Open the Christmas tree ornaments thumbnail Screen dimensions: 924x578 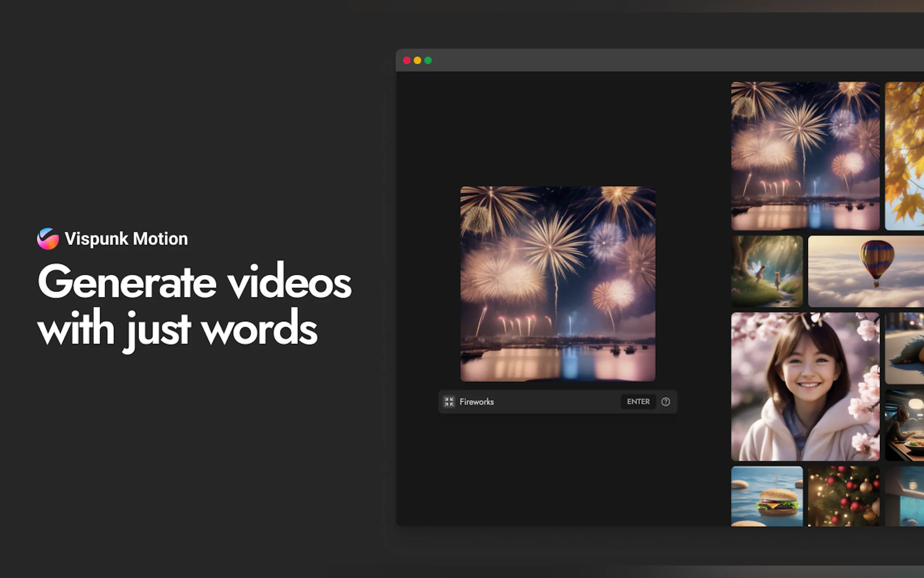point(843,496)
